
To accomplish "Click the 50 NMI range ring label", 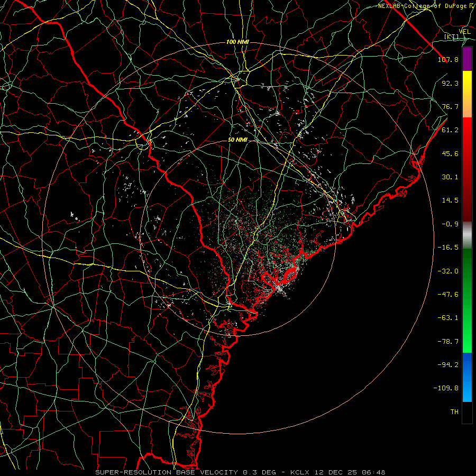I will [237, 140].
